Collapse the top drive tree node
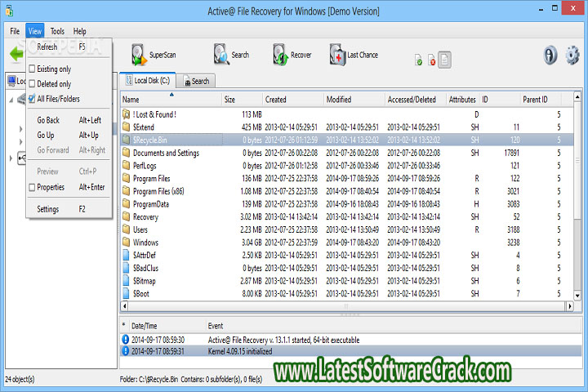The image size is (588, 392). point(11,100)
